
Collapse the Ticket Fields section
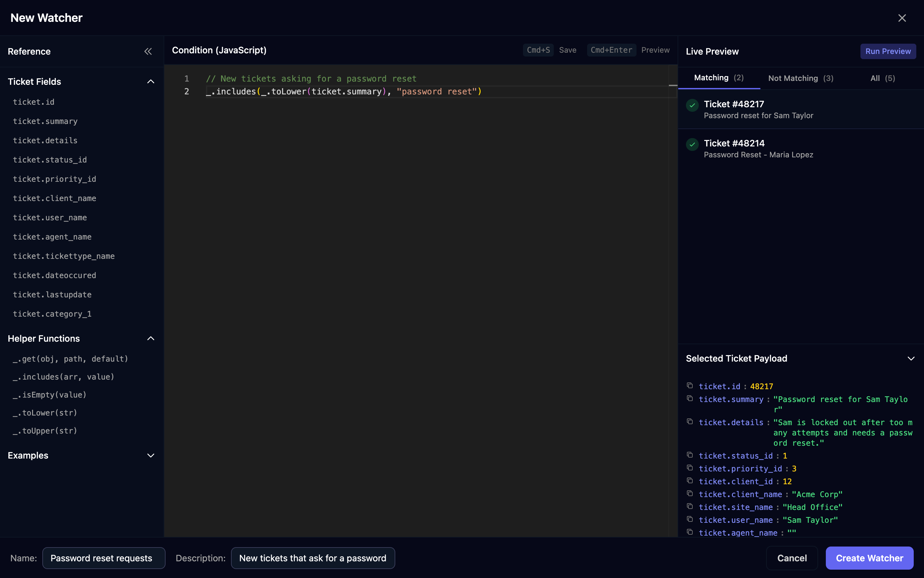[x=151, y=82]
